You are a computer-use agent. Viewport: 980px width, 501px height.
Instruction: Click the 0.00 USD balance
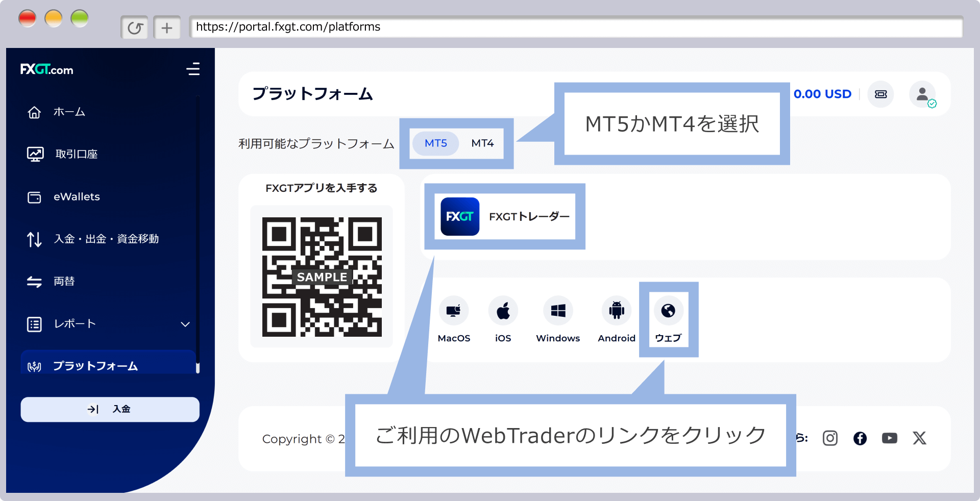pyautogui.click(x=822, y=94)
